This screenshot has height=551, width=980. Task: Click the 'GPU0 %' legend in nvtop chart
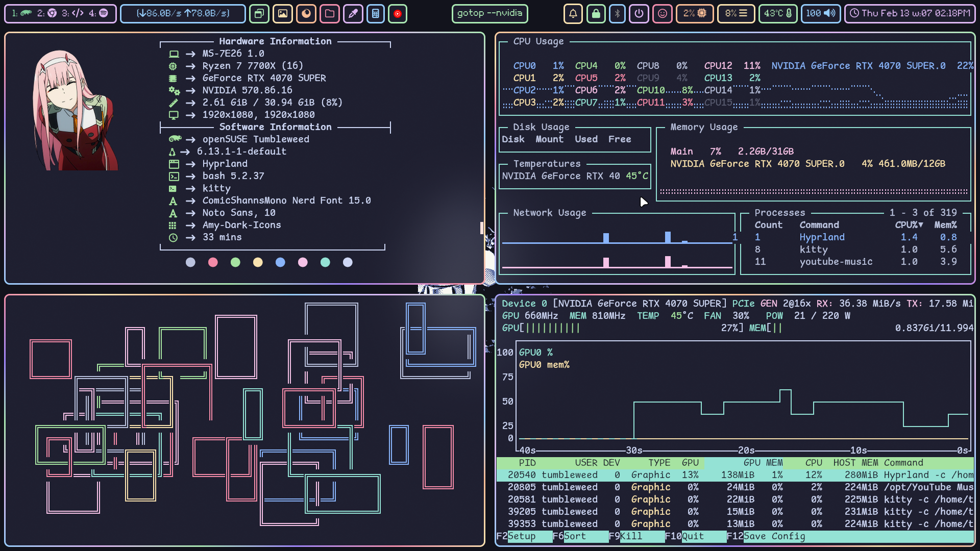click(x=536, y=353)
